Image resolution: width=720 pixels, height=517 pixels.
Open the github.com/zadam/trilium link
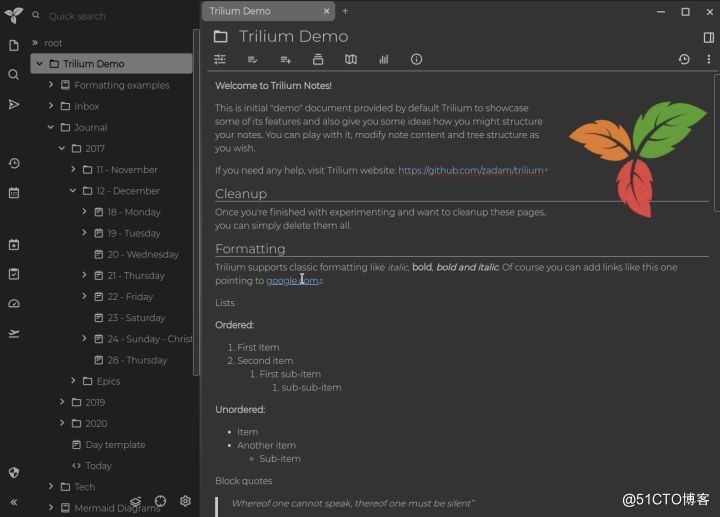[471, 170]
